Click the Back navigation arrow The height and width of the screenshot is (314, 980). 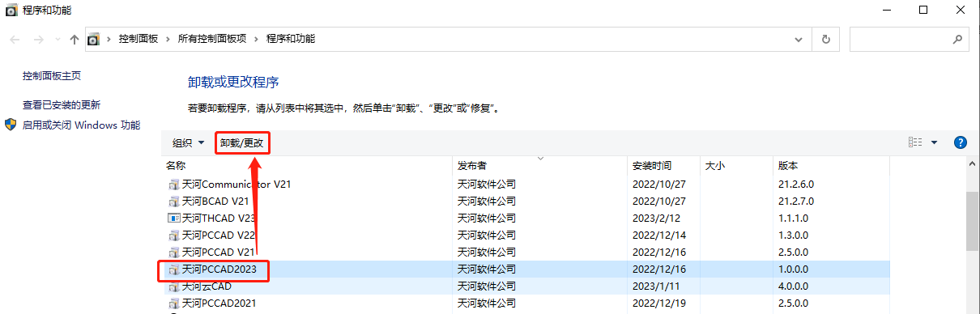[x=15, y=40]
